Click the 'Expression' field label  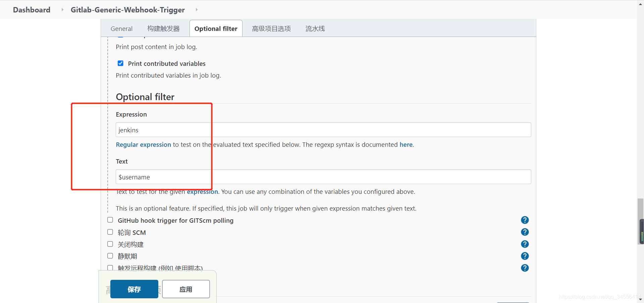click(131, 115)
